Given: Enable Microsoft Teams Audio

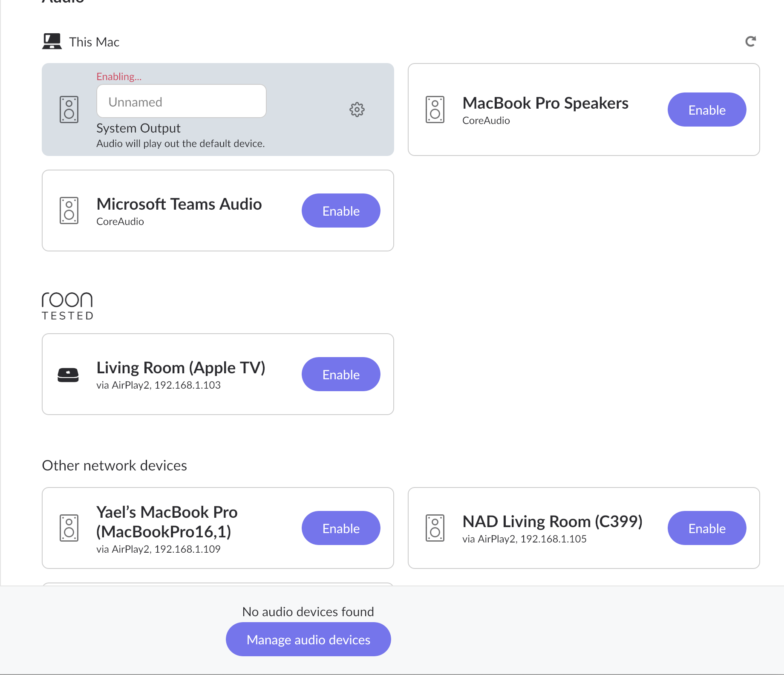Looking at the screenshot, I should tap(341, 211).
